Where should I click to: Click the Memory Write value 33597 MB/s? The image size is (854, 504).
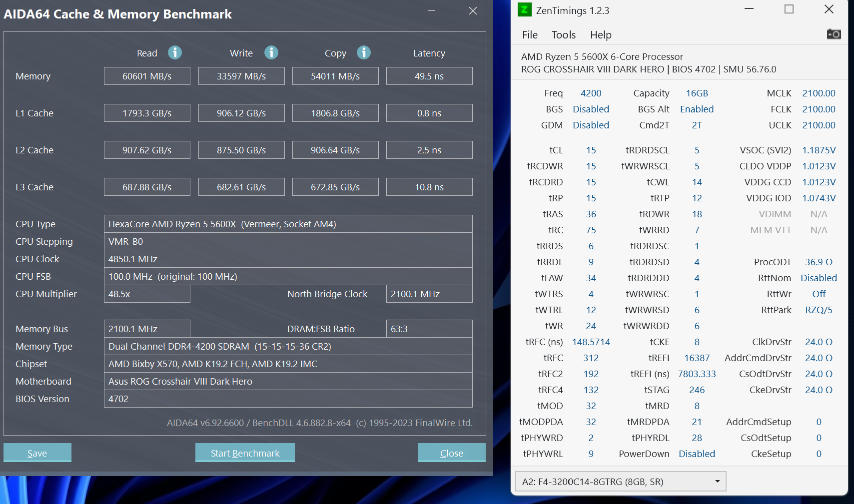[x=241, y=76]
